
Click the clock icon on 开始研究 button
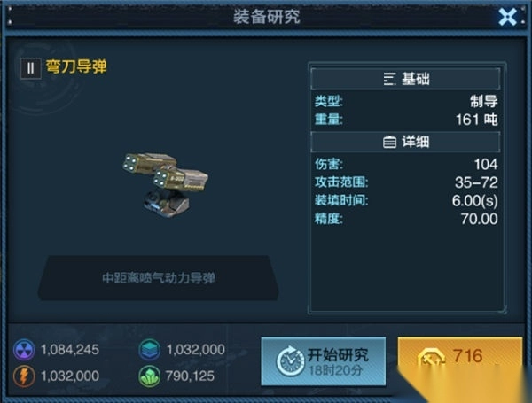click(291, 361)
